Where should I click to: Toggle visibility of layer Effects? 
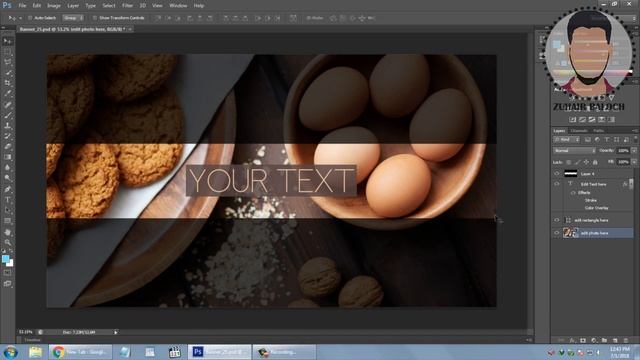[573, 192]
